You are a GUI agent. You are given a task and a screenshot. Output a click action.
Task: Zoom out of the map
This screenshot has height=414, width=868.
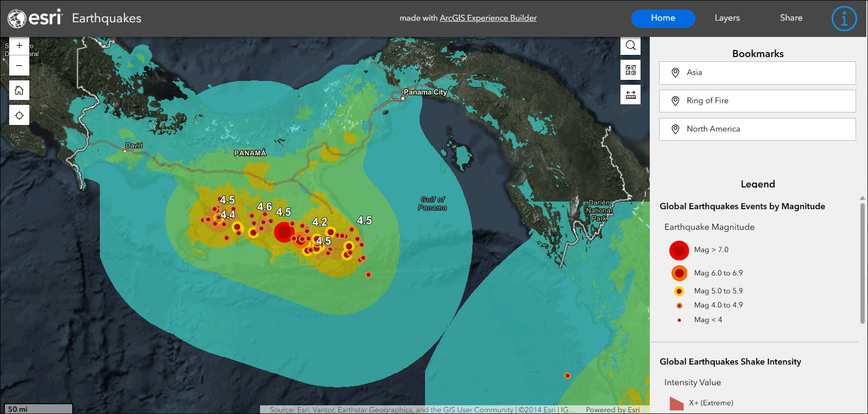[19, 66]
